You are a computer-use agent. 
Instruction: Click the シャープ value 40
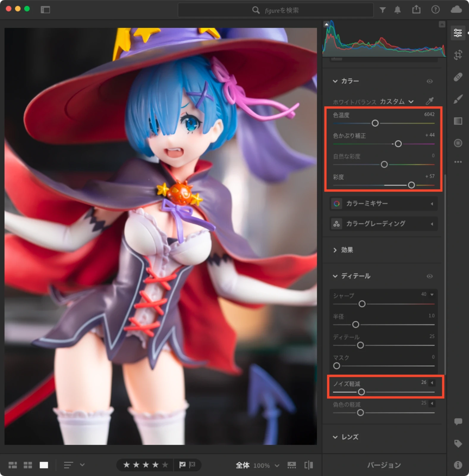point(424,294)
